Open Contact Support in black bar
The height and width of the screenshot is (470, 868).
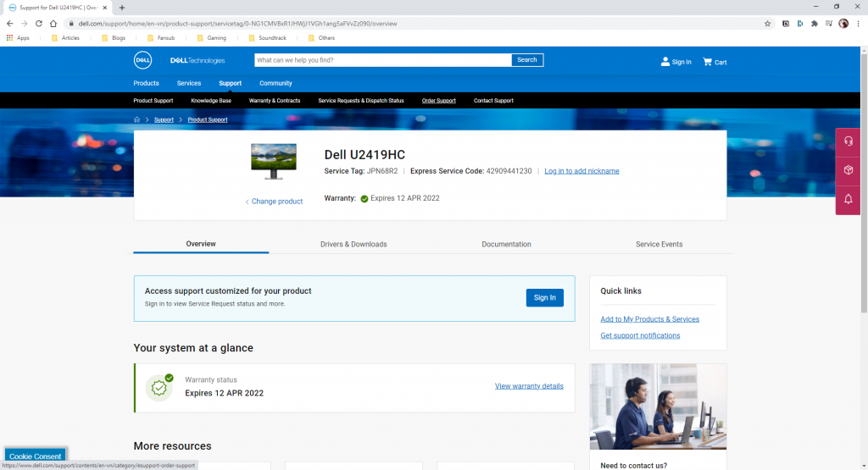494,101
